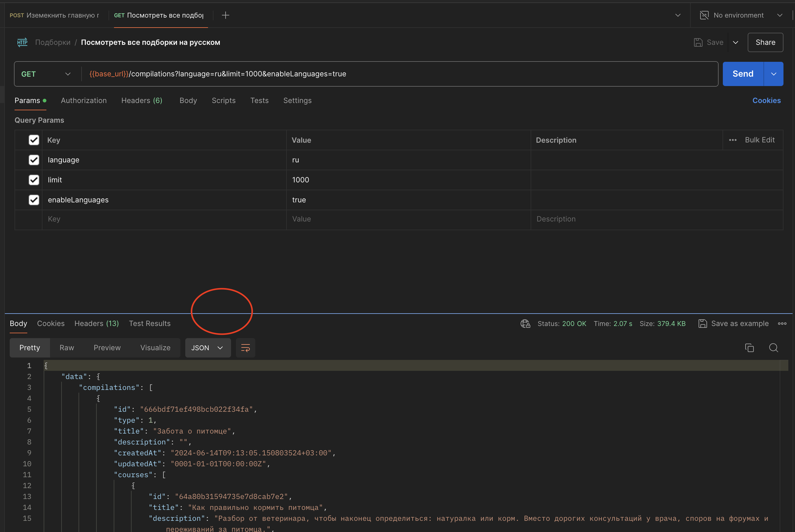
Task: Copy response body with copy icon
Action: click(x=749, y=348)
